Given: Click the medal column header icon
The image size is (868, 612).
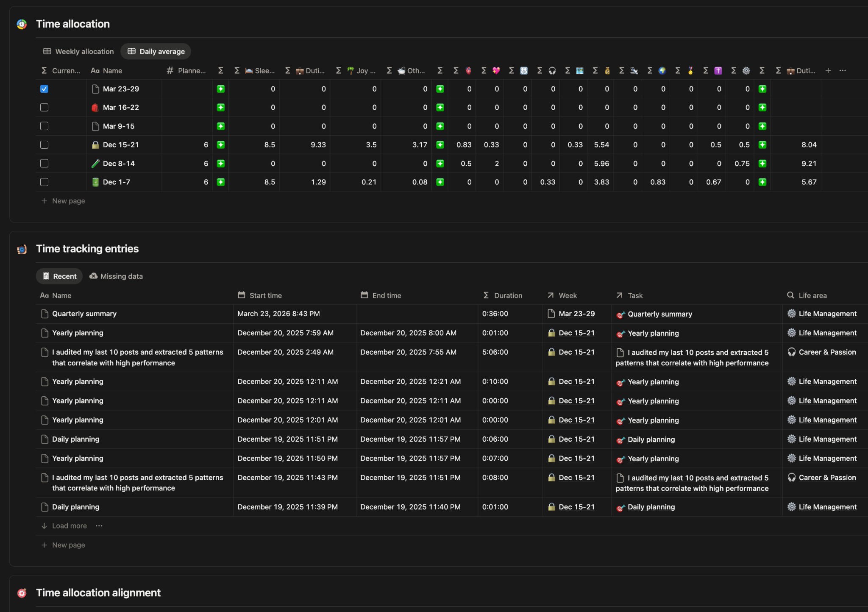Looking at the screenshot, I should [690, 71].
